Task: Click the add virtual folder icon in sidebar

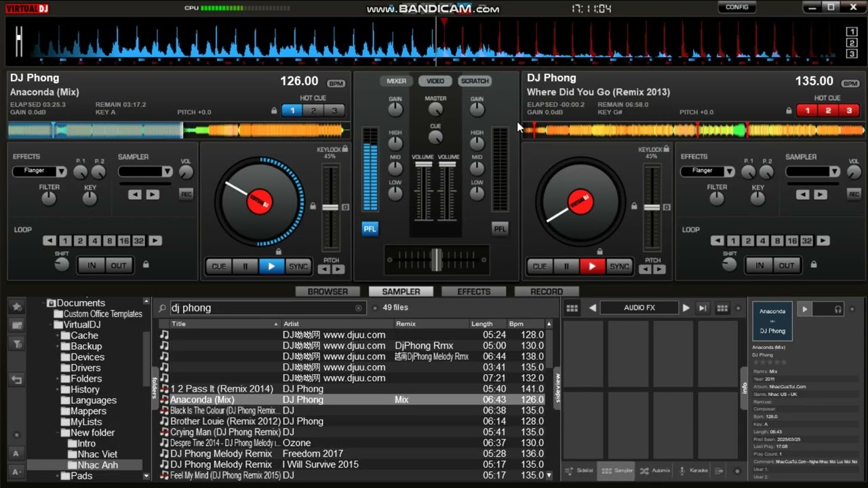Action: click(x=16, y=326)
